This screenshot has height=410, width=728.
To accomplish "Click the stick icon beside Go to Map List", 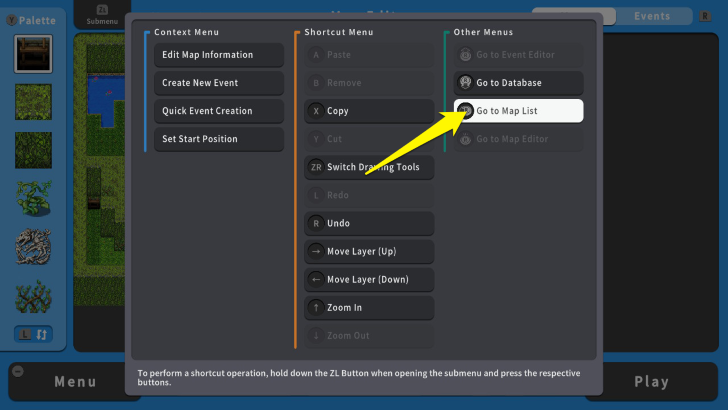I will point(465,111).
